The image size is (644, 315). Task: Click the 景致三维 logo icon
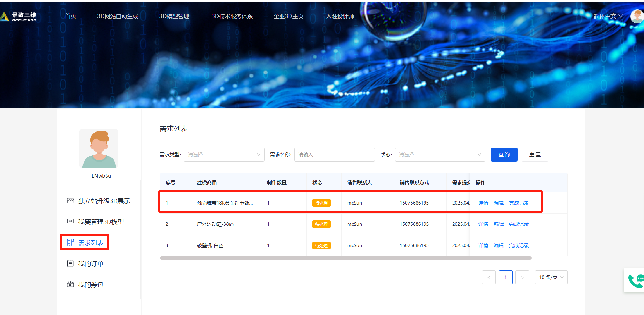tap(5, 16)
